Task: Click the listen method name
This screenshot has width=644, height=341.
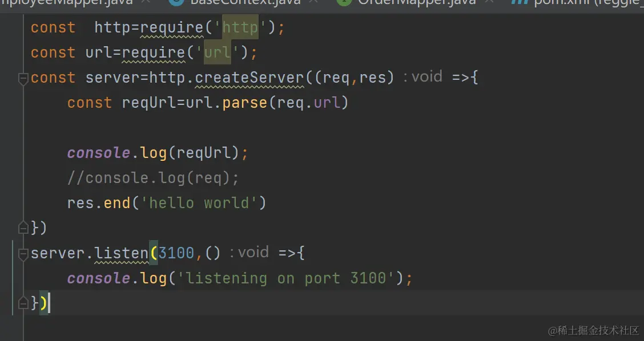Action: 122,253
